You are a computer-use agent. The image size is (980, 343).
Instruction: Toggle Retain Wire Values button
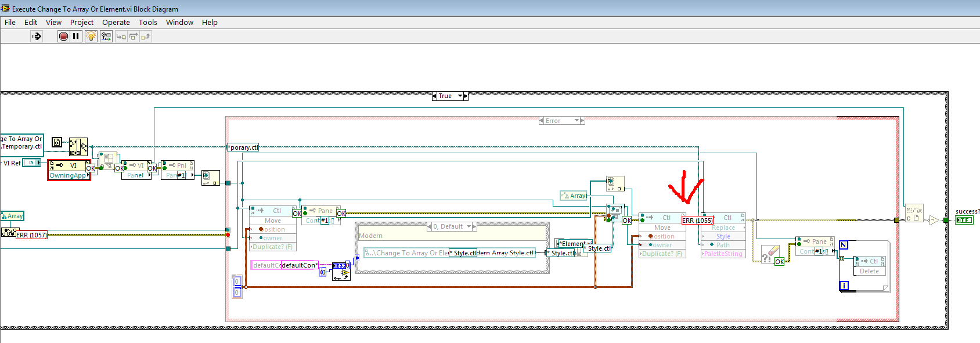coord(106,36)
